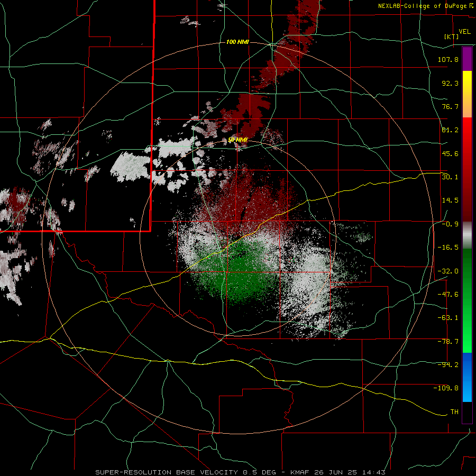Click the blue segment of the color bar
Image resolution: width=476 pixels, height=476 pixels.
click(x=467, y=377)
